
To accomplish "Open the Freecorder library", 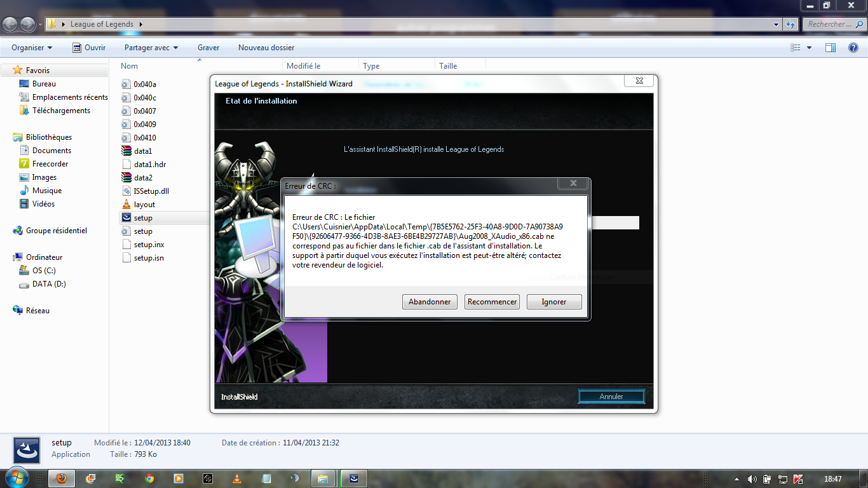I will 50,164.
